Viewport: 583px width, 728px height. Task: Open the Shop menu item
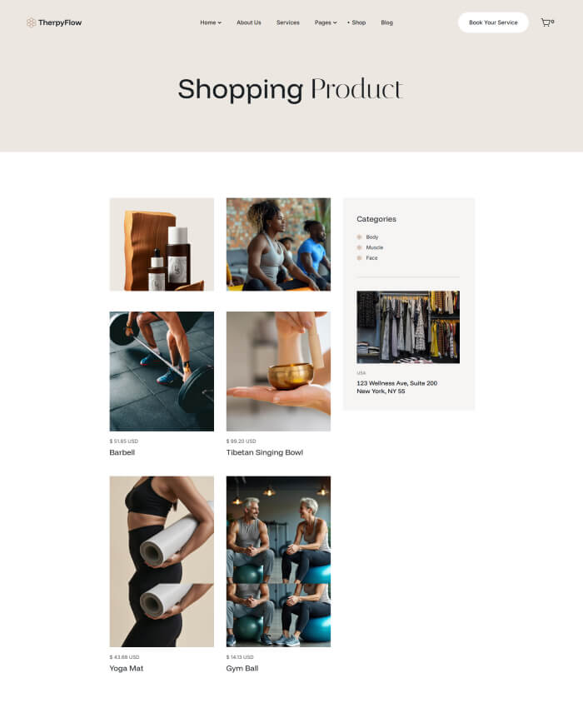[356, 22]
